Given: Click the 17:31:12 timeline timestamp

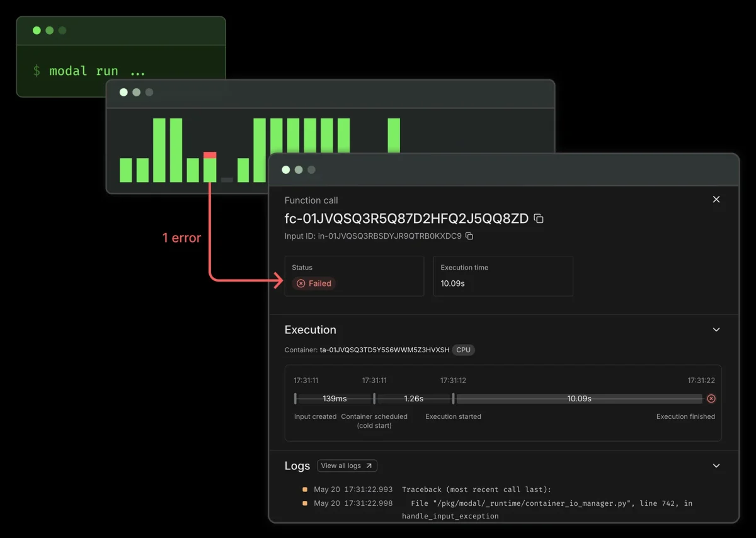Looking at the screenshot, I should tap(453, 381).
